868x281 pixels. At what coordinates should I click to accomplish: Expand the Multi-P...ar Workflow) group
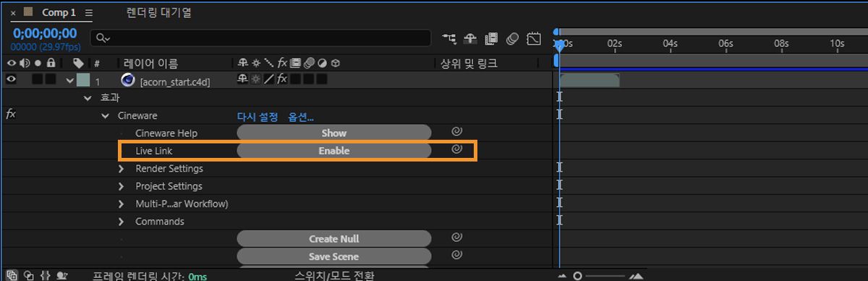coord(122,204)
